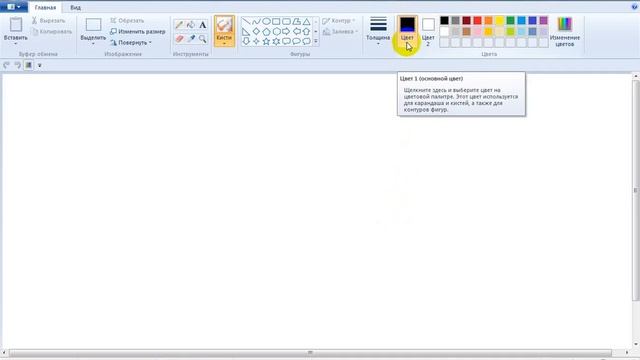Open the Paint file menu button

click(14, 7)
